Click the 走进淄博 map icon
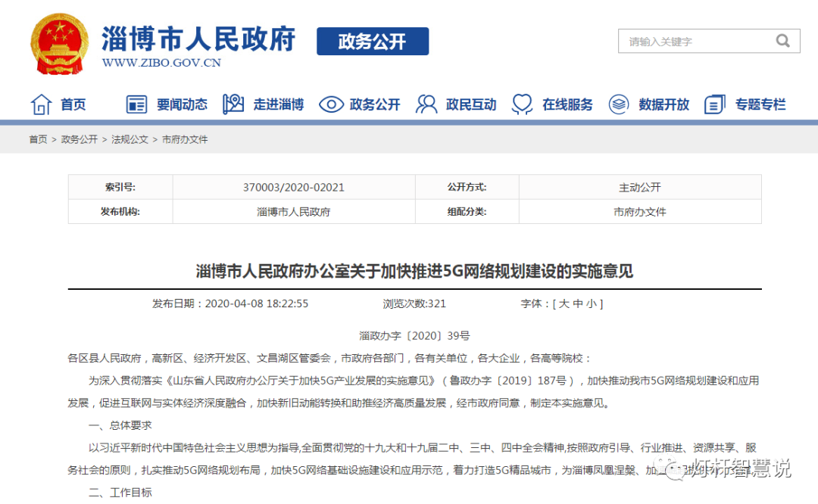 pos(233,104)
